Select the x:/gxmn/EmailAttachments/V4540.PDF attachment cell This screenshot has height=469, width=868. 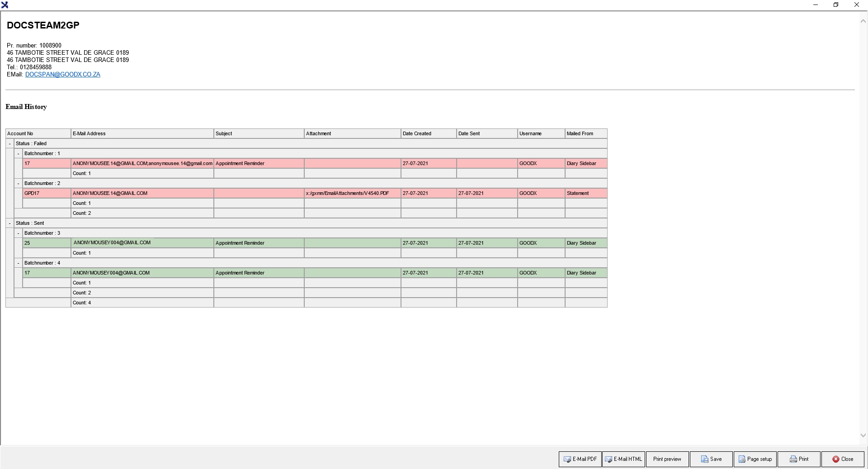[x=352, y=193]
